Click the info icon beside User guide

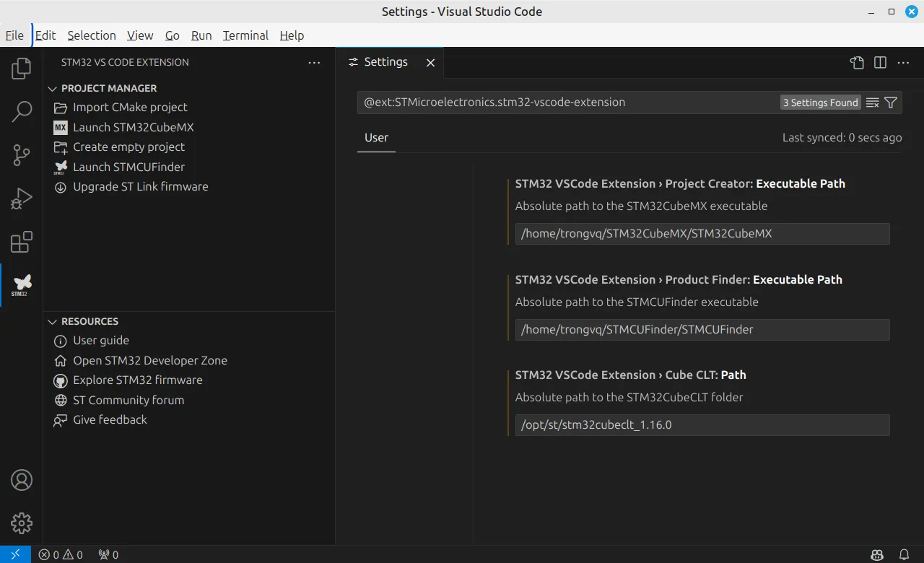pos(61,341)
